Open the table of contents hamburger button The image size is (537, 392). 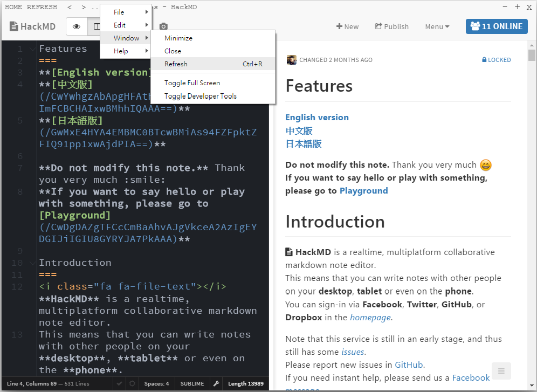(501, 371)
